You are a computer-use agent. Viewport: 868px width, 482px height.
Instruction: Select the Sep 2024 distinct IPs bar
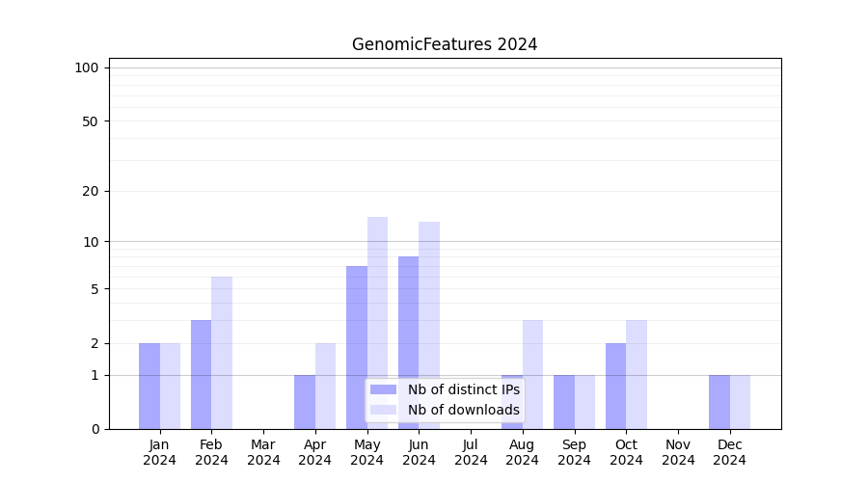(564, 402)
